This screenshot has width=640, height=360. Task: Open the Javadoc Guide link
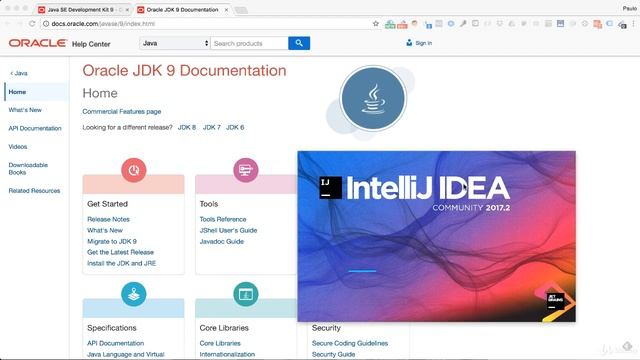tap(222, 241)
